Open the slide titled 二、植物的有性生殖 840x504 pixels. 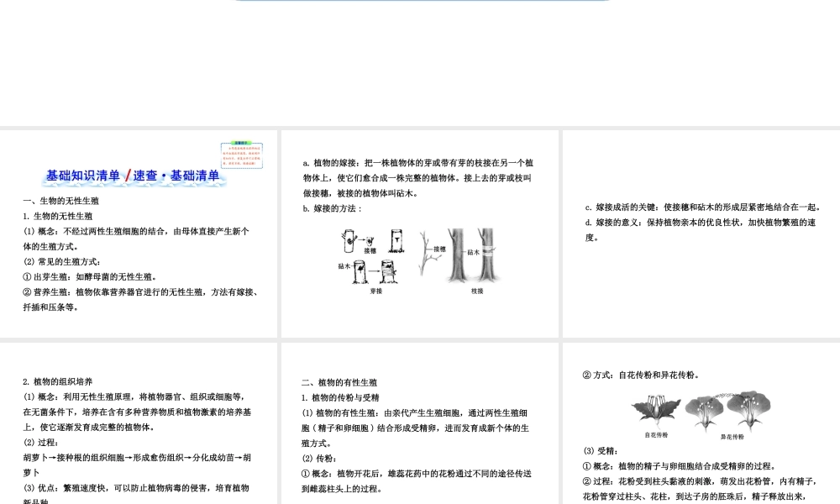click(x=419, y=423)
